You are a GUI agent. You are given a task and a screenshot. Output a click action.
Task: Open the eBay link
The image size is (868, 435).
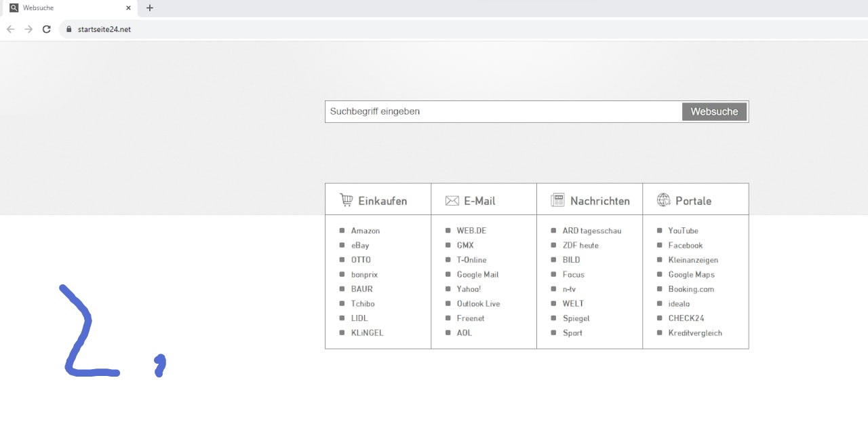(360, 246)
